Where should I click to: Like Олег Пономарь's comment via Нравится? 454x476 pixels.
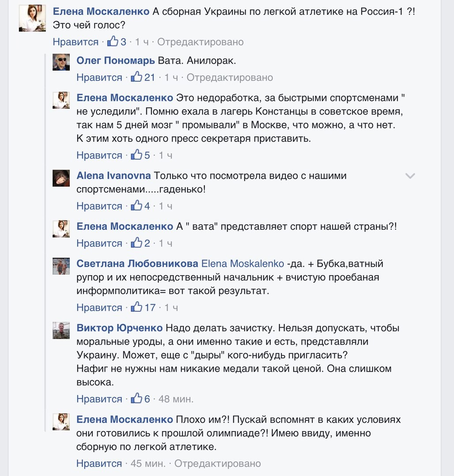click(x=99, y=78)
